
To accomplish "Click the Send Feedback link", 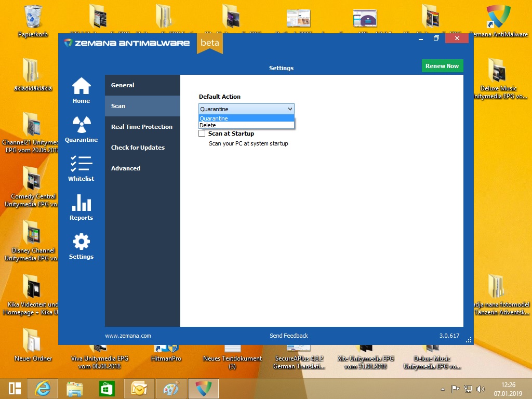I will (289, 336).
